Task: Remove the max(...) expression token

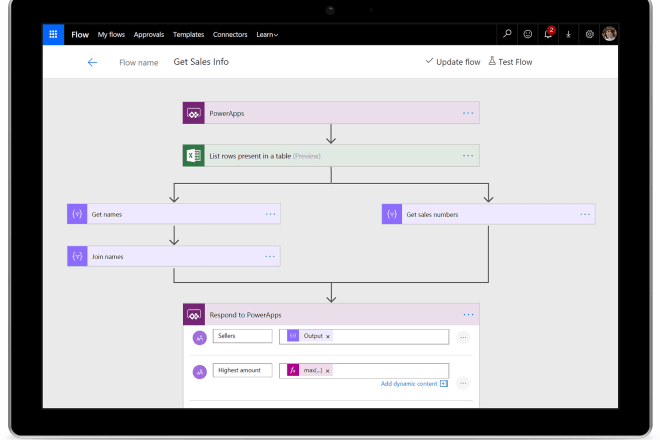Action: click(327, 371)
